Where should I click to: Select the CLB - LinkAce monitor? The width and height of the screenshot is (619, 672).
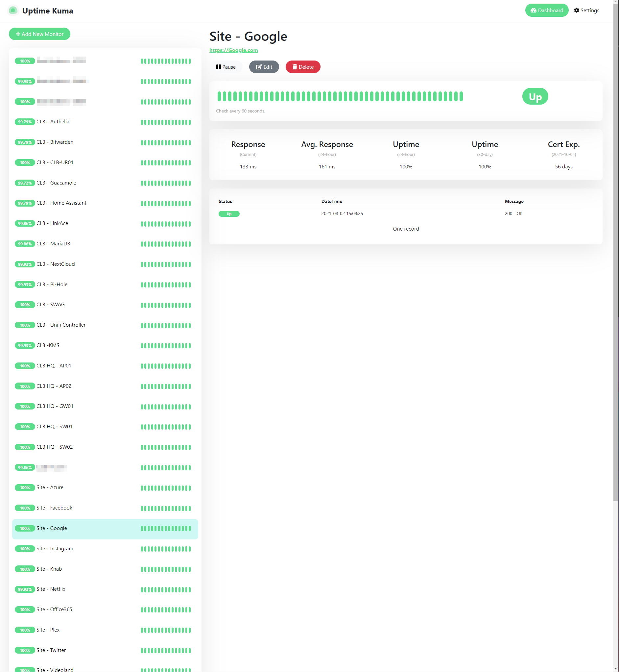[x=105, y=224]
